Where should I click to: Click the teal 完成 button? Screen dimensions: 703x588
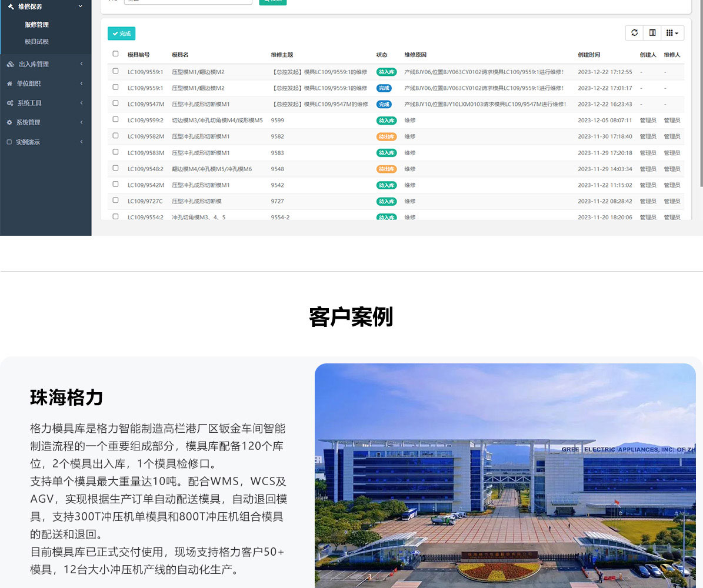(x=121, y=34)
